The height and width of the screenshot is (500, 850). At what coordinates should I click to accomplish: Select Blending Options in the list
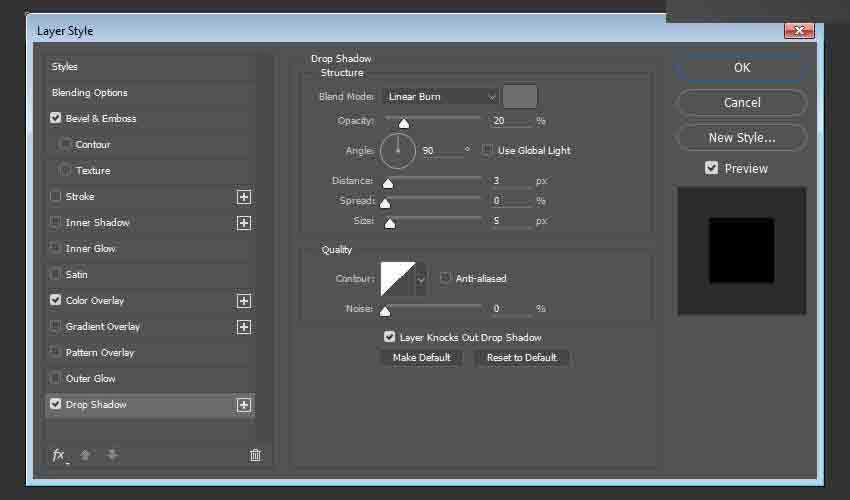[x=90, y=93]
